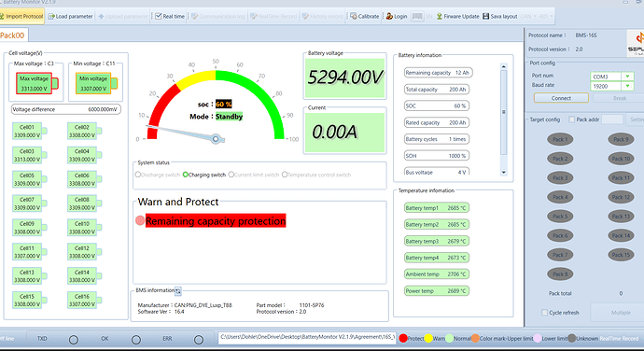Viewport: 644px width, 351px height.
Task: Click the Break button
Action: pyautogui.click(x=620, y=98)
